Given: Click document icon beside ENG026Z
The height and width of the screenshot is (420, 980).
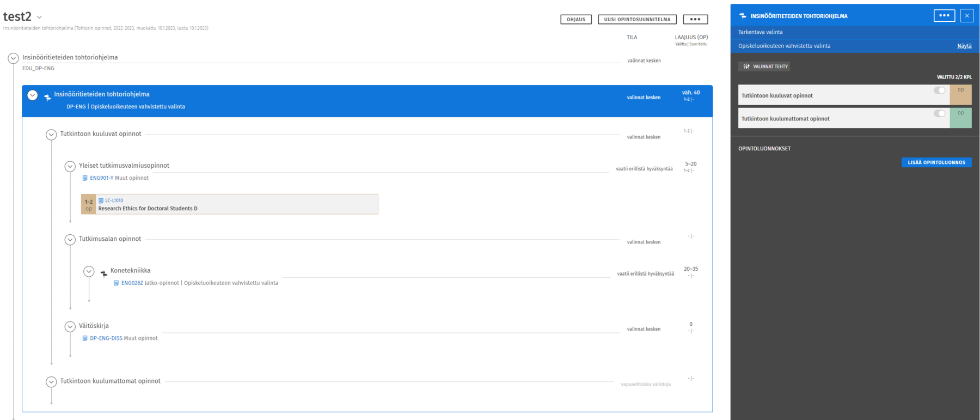Looking at the screenshot, I should pos(116,283).
